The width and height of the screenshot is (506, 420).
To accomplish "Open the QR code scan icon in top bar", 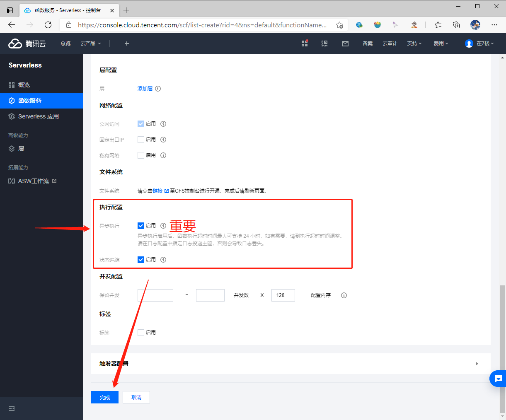I will 324,43.
